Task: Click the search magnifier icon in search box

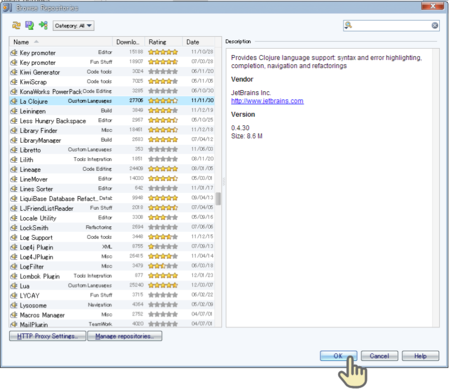Action: 348,25
